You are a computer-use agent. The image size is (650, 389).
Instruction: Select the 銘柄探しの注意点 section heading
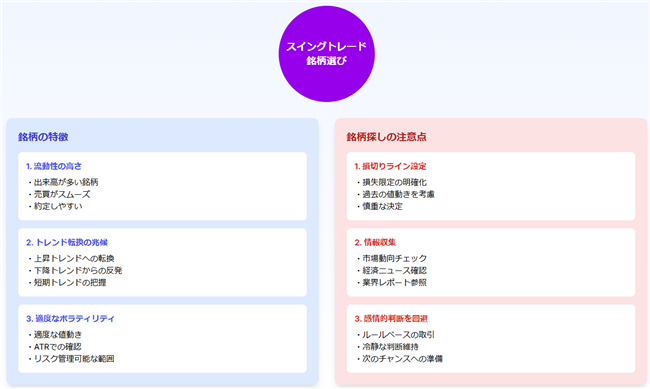tap(386, 137)
